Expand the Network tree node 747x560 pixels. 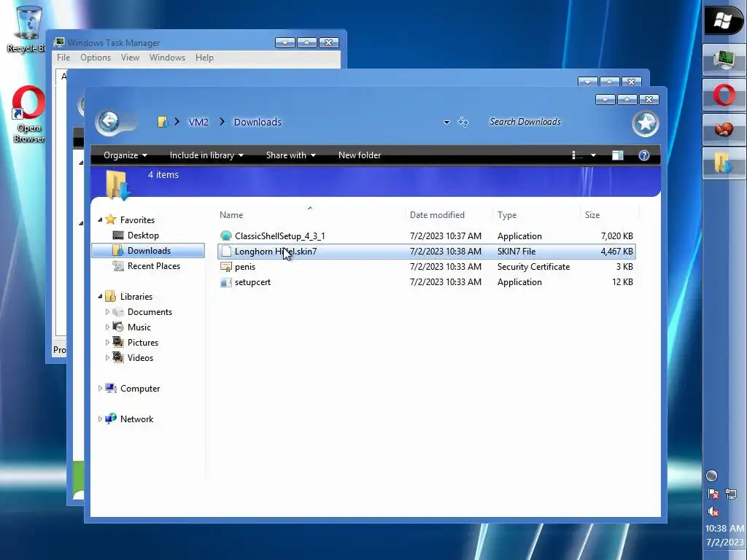click(100, 419)
